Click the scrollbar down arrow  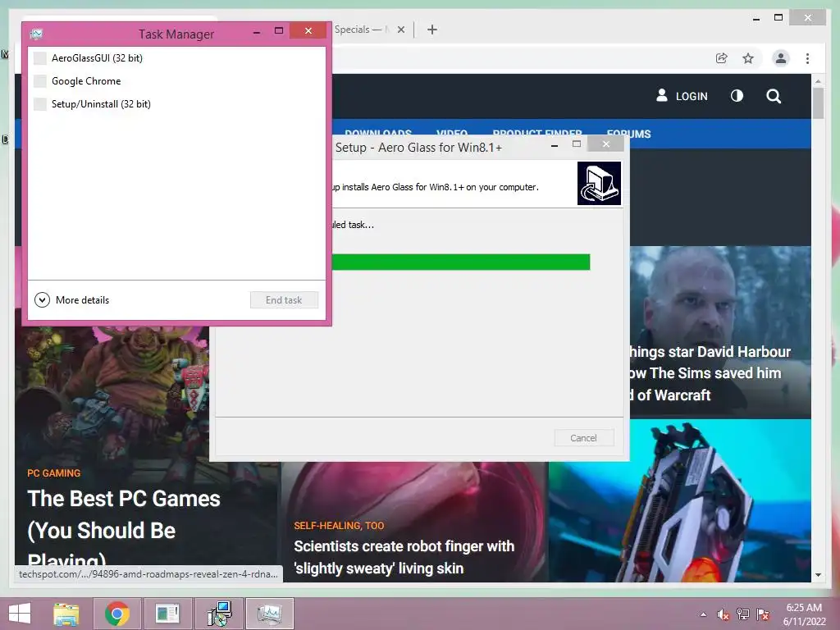point(818,575)
